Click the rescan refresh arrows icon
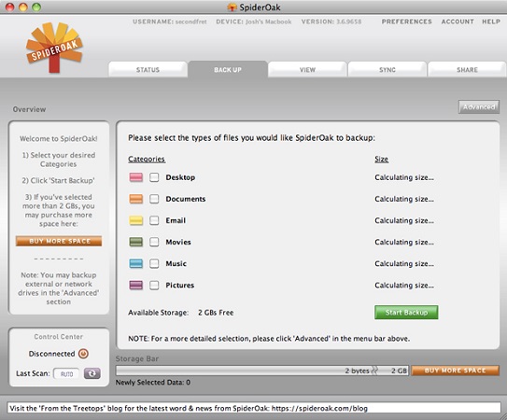Screen dimensions: 507x420 (92, 373)
